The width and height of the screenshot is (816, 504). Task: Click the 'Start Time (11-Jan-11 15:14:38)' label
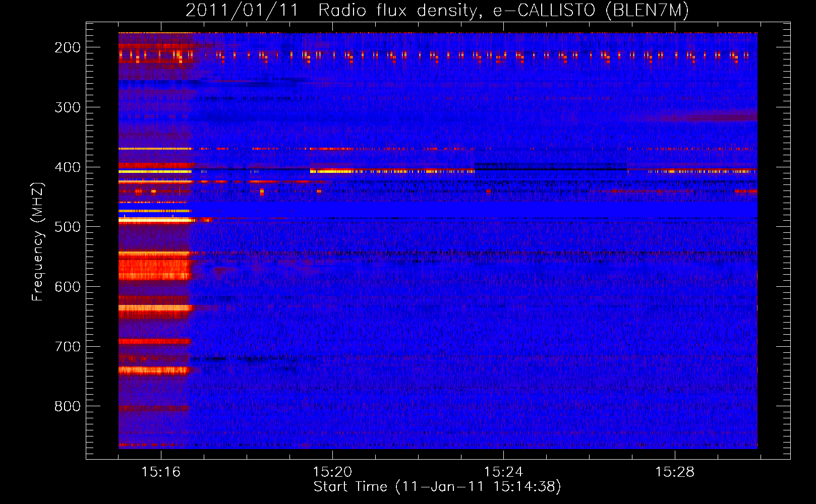[437, 487]
